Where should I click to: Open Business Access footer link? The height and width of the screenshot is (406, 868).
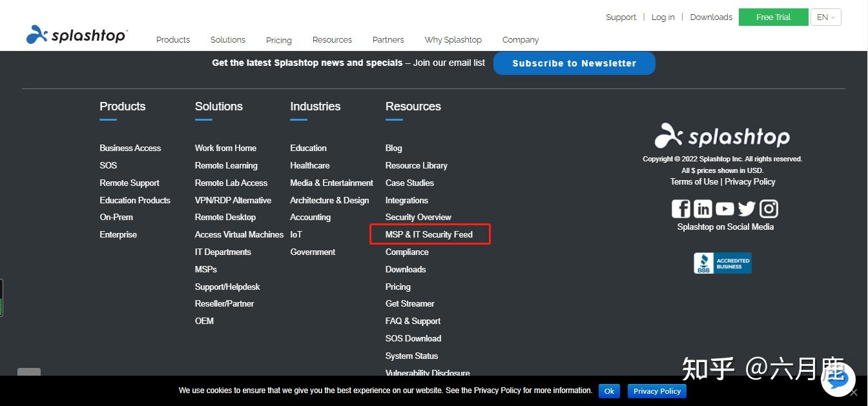click(x=130, y=148)
